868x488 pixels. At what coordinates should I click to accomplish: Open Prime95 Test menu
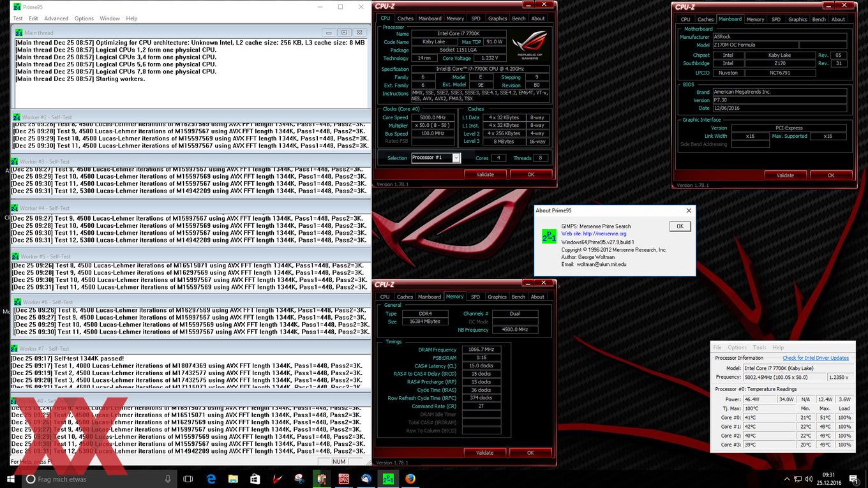[x=18, y=18]
